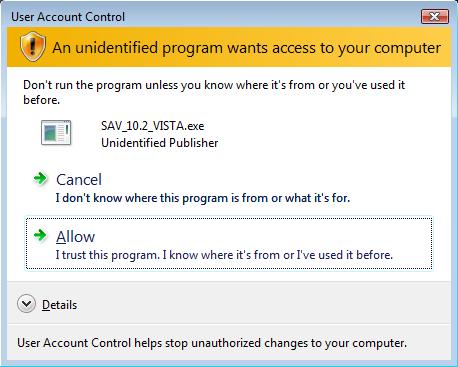Choose the Cancel option heading
Image resolution: width=458 pixels, height=367 pixels.
(79, 180)
